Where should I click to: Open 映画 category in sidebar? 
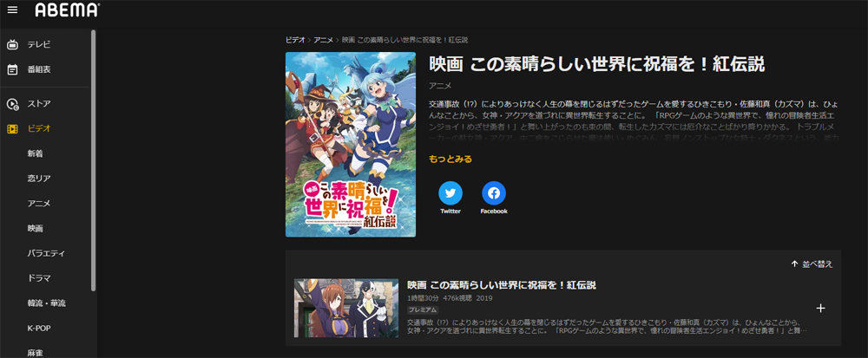pyautogui.click(x=35, y=228)
